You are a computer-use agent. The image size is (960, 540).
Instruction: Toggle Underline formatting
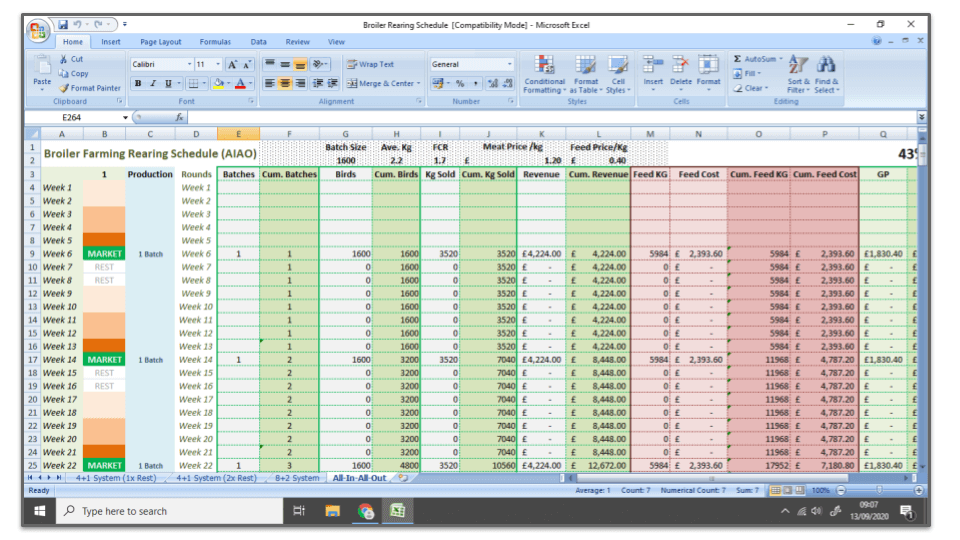coord(168,83)
